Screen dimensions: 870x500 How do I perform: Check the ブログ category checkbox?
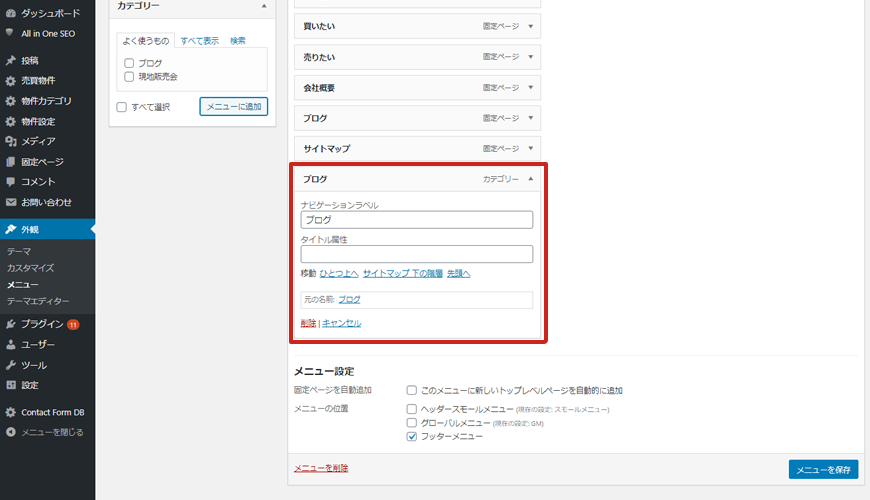[129, 63]
